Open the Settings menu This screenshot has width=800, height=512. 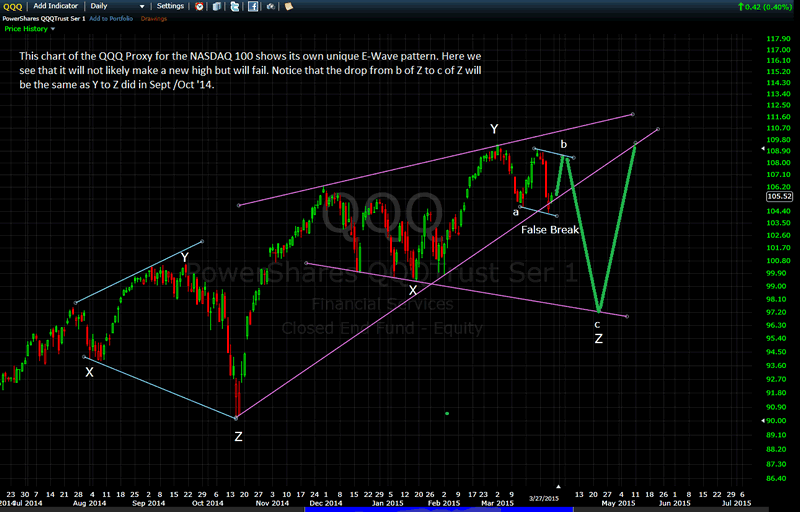pyautogui.click(x=170, y=6)
